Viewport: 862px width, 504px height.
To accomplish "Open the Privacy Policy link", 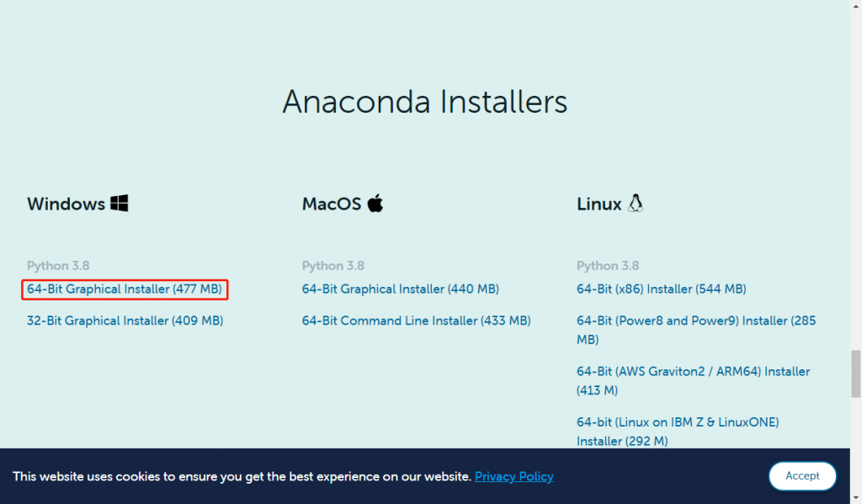I will pos(514,476).
